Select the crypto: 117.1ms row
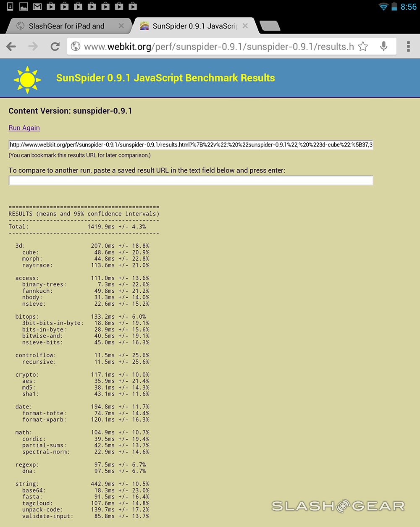420x527 pixels. 82,375
